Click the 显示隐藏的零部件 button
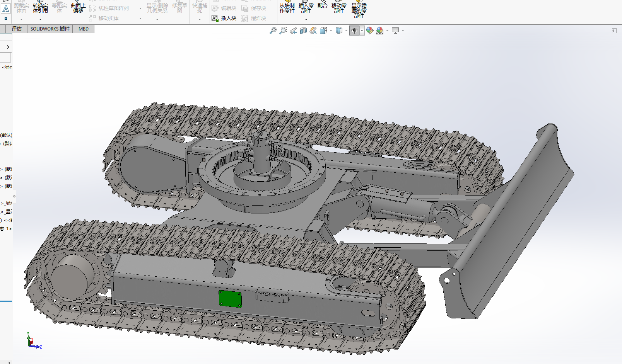622x364 pixels. [359, 9]
